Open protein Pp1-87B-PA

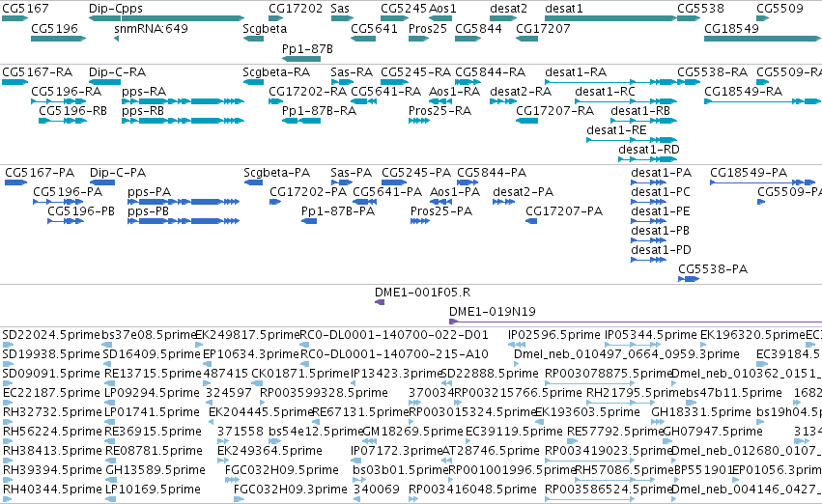[338, 211]
